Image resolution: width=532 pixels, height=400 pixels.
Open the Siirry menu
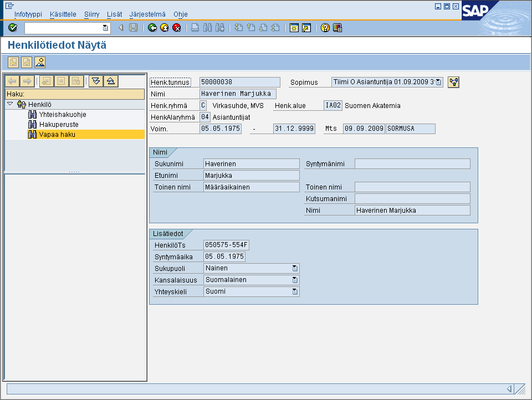point(91,14)
